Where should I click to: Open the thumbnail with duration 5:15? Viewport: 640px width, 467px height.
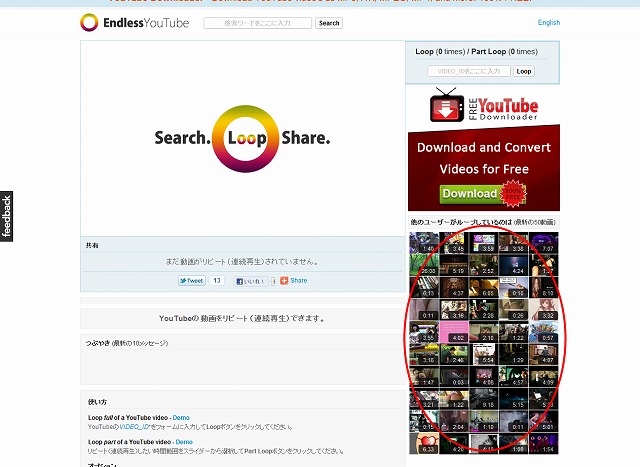coord(513,399)
